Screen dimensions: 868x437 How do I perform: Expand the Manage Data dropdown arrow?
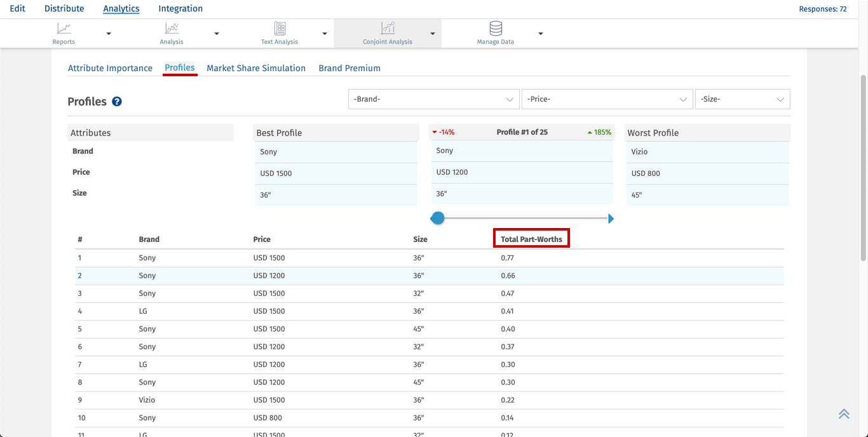[541, 34]
